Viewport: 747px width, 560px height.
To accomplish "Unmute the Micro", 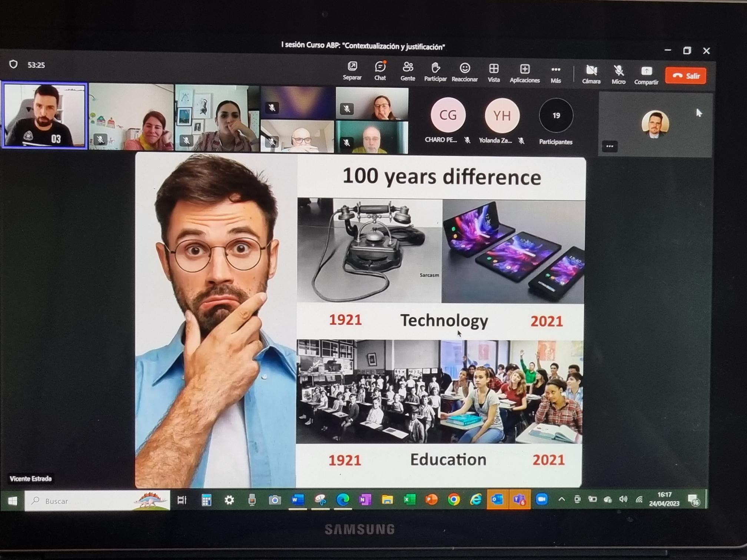I will coord(618,75).
